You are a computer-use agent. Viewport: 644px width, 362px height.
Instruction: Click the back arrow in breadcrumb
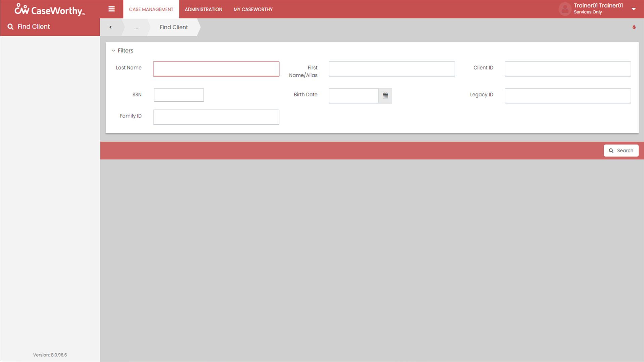(110, 27)
